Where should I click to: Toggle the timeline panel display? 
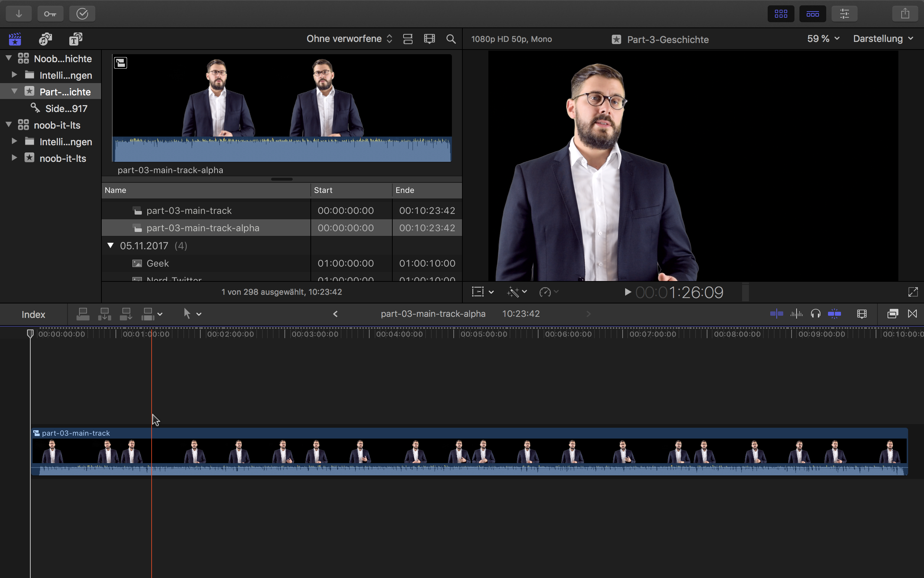(812, 14)
